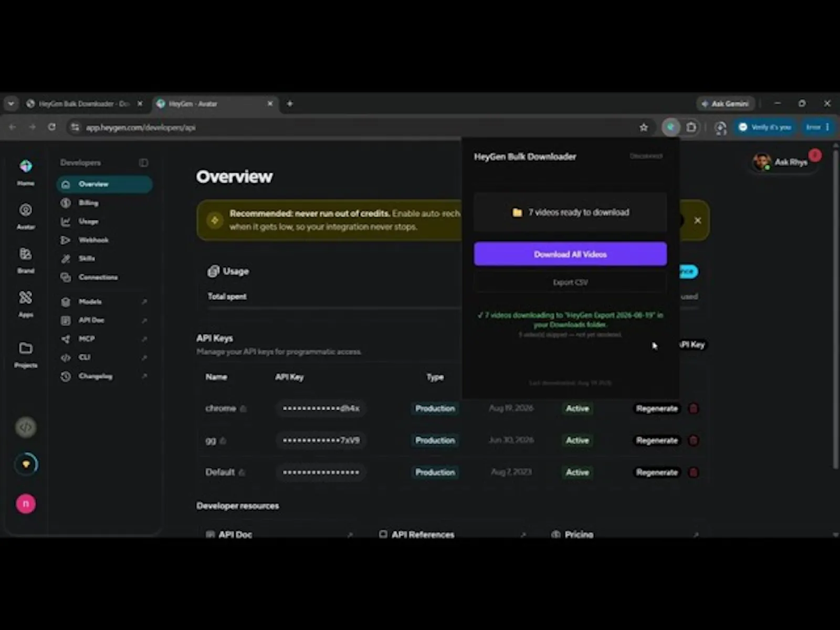Close the HeyGen - Avatar tab

pyautogui.click(x=270, y=104)
